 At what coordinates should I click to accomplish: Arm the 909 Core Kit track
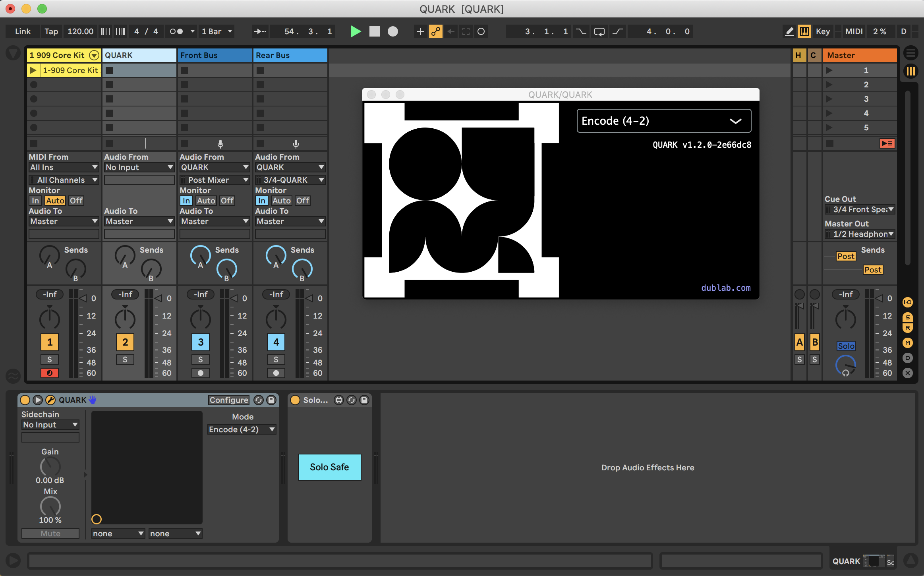(50, 373)
